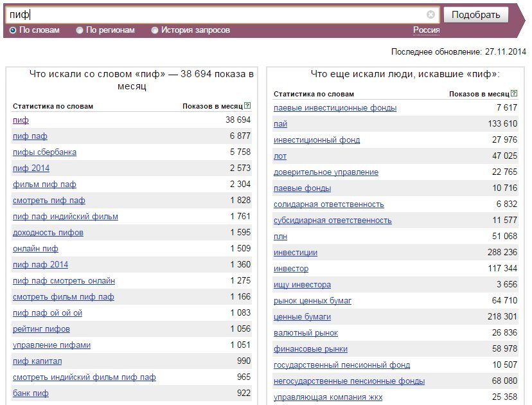This screenshot has width=532, height=405.
Task: Open 'паевые инвестиционные фонды' link
Action: [335, 108]
